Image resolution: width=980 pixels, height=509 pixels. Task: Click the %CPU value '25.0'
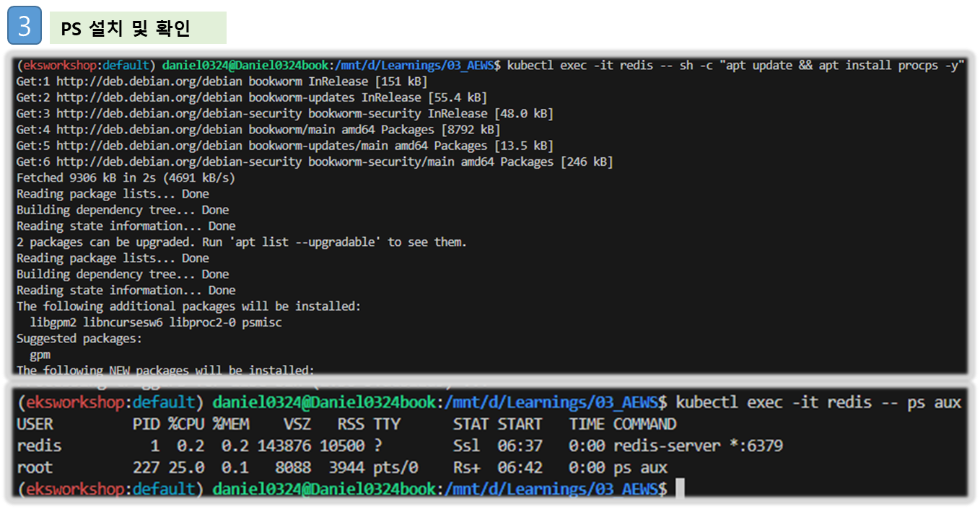[186, 467]
